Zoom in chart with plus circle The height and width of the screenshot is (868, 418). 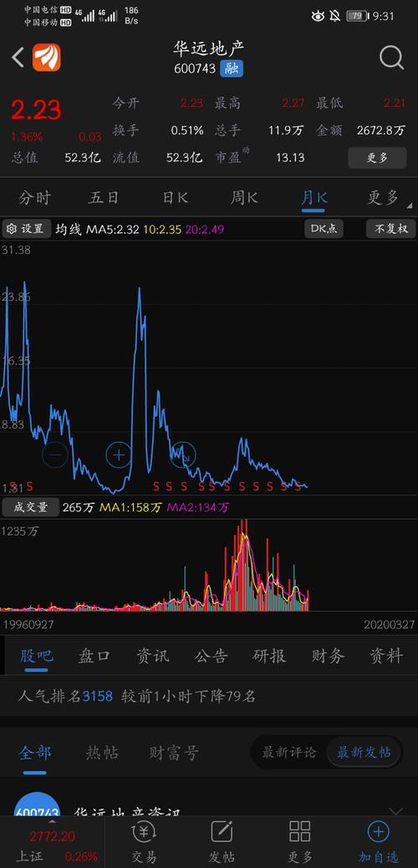119,455
